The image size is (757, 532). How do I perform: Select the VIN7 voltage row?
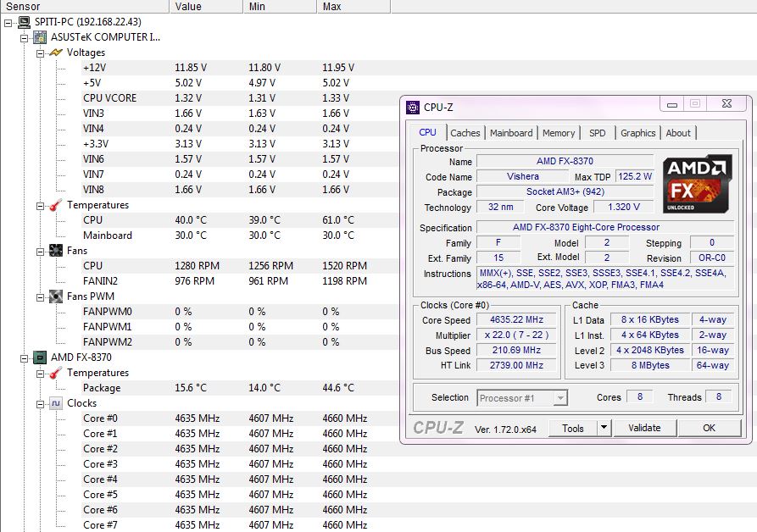(x=240, y=175)
